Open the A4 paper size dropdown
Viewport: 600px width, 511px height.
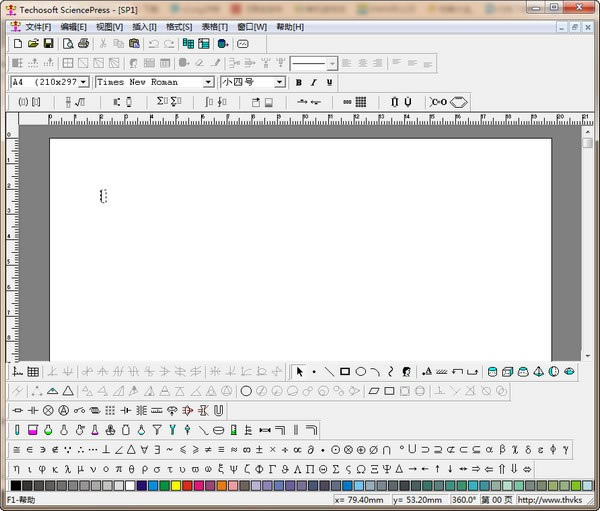84,82
